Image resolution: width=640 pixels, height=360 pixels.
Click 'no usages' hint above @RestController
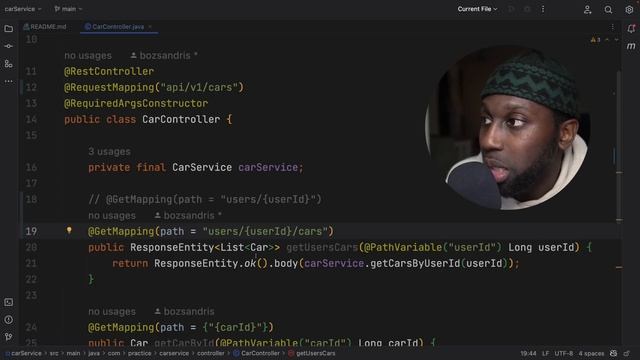(88, 56)
